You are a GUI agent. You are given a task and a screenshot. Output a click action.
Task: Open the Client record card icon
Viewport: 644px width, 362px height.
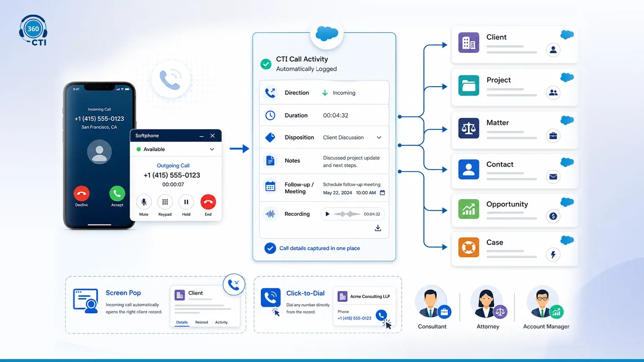(x=469, y=42)
